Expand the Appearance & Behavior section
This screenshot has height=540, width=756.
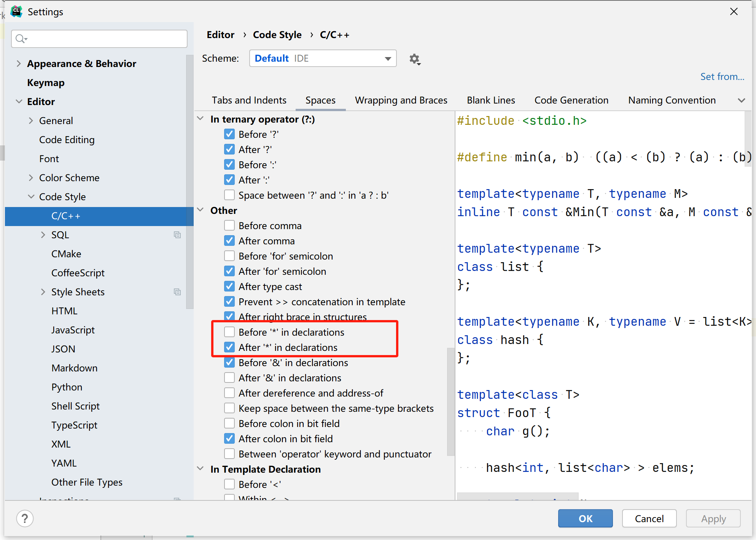tap(19, 64)
